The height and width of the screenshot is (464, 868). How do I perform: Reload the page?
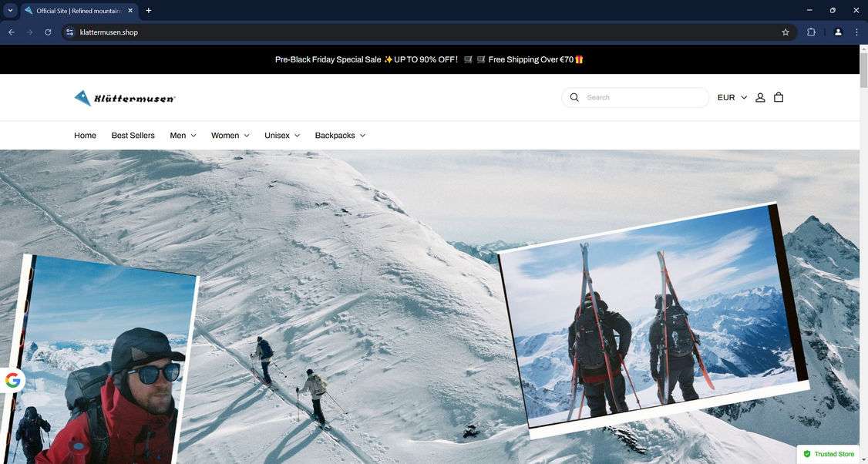click(x=48, y=32)
